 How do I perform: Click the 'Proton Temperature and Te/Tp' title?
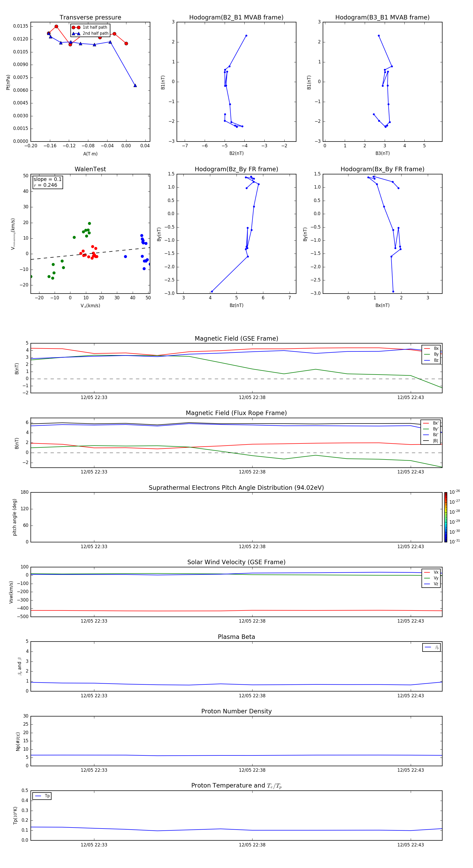(236, 785)
